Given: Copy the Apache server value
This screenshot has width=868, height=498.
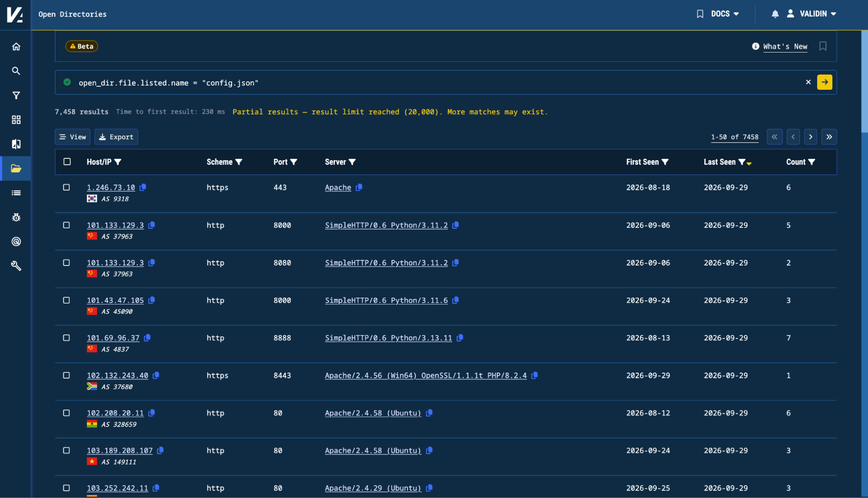Looking at the screenshot, I should (359, 187).
